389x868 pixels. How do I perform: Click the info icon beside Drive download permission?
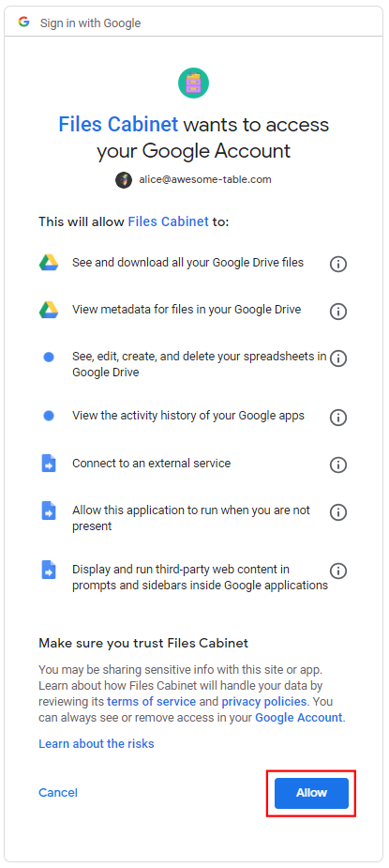tap(338, 264)
